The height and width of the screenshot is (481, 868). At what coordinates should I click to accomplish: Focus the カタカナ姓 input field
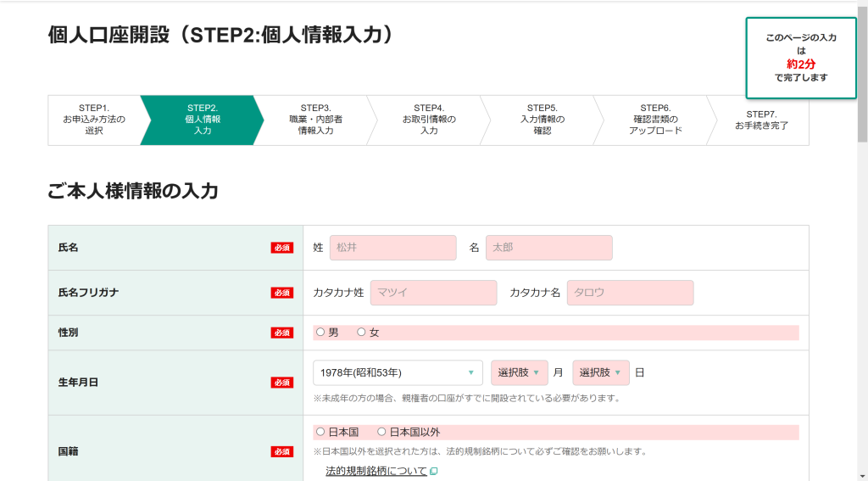(x=433, y=293)
